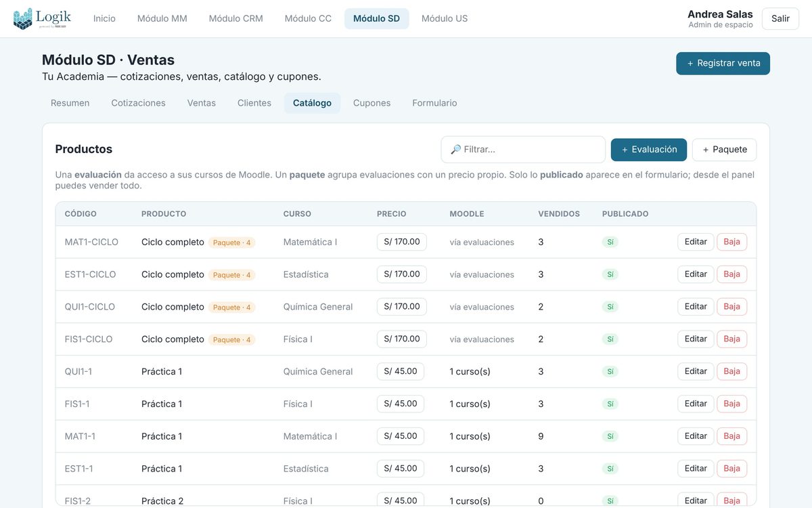The width and height of the screenshot is (812, 508).
Task: Edit the MAT1-1 row
Action: click(x=696, y=436)
